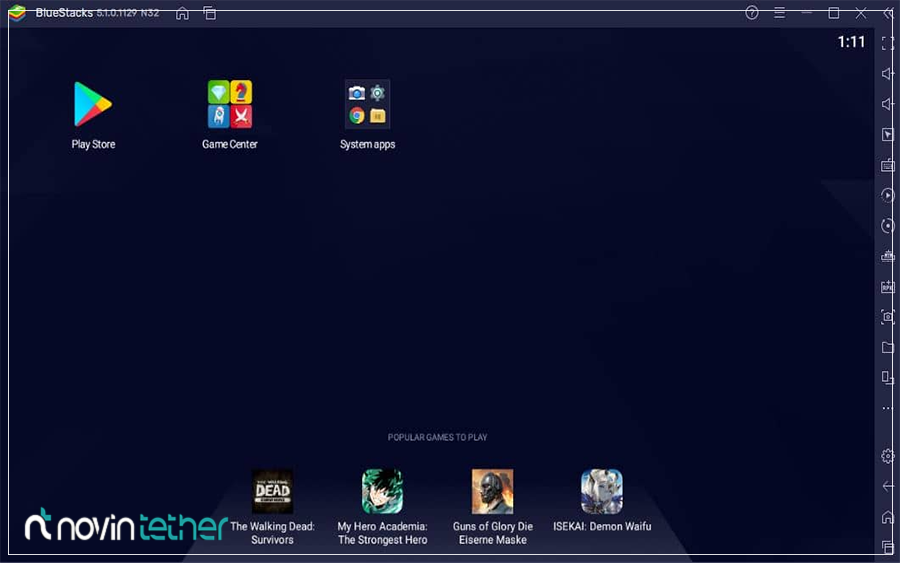Click the sidebar icon above the APK icon
The width and height of the screenshot is (900, 563).
pos(887,256)
